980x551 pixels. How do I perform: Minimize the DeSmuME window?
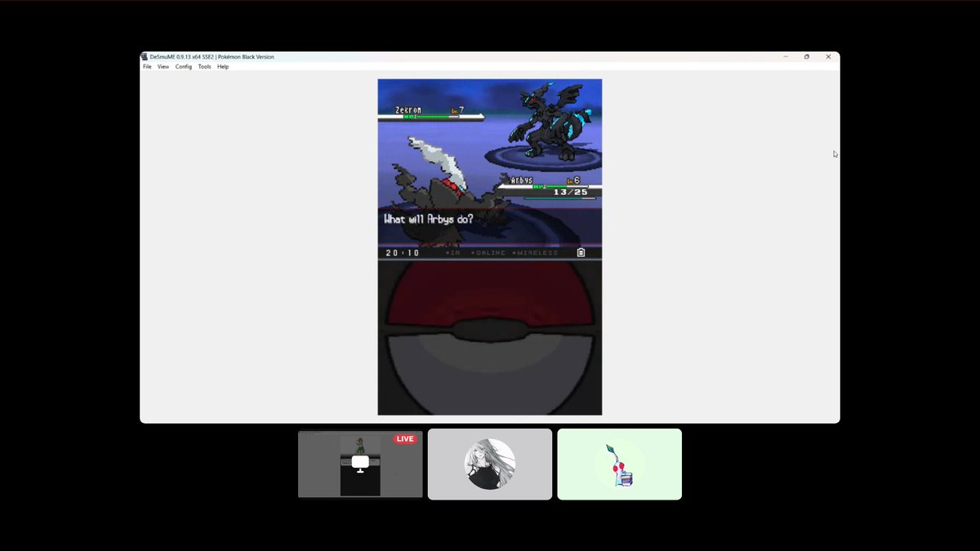[786, 57]
